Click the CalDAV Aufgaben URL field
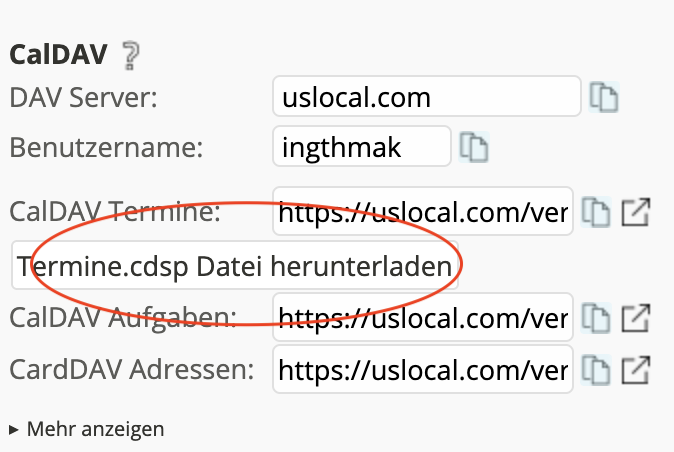Screen dimensions: 674x452 click(423, 318)
